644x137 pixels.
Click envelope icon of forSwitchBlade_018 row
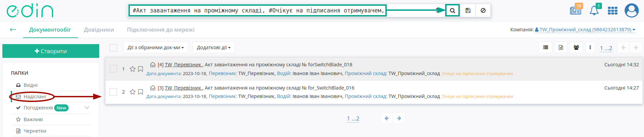click(153, 65)
